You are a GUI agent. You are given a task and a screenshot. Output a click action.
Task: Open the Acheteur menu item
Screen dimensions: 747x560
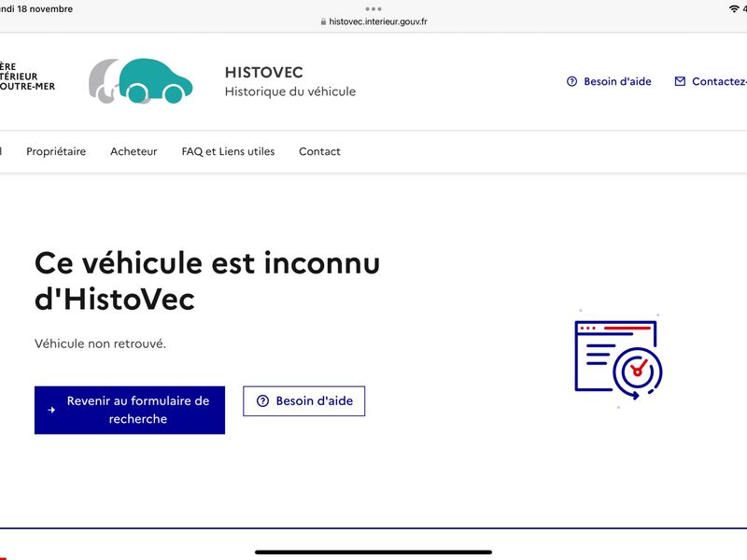134,151
